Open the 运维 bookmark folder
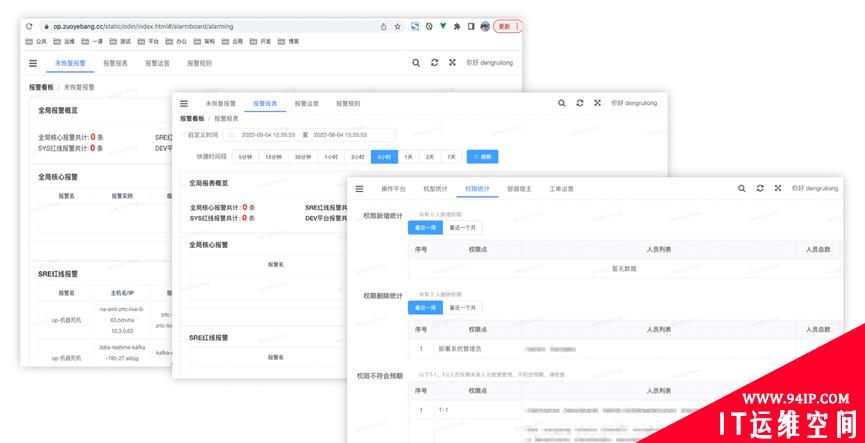Image resolution: width=865 pixels, height=443 pixels. click(65, 41)
